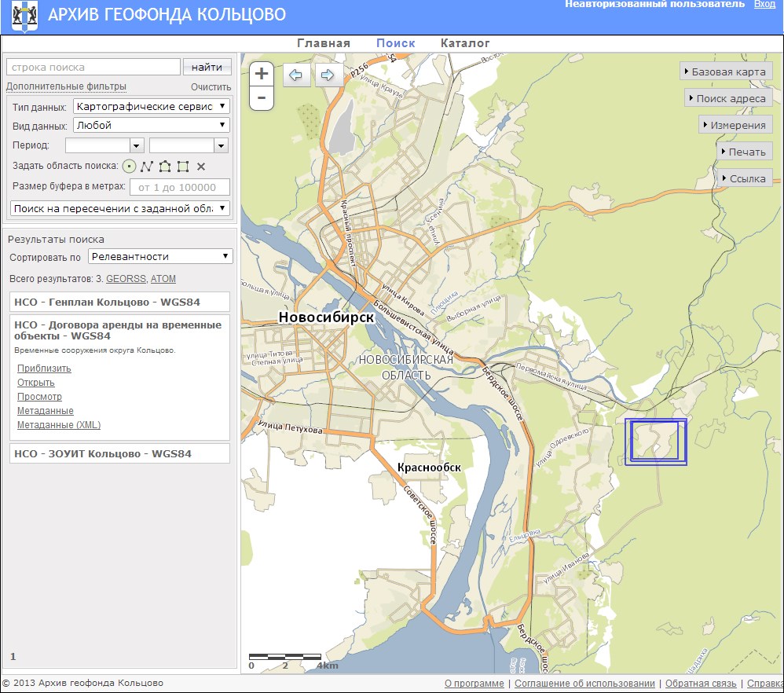Click the buffer size input field
The height and width of the screenshot is (693, 784).
tap(179, 187)
